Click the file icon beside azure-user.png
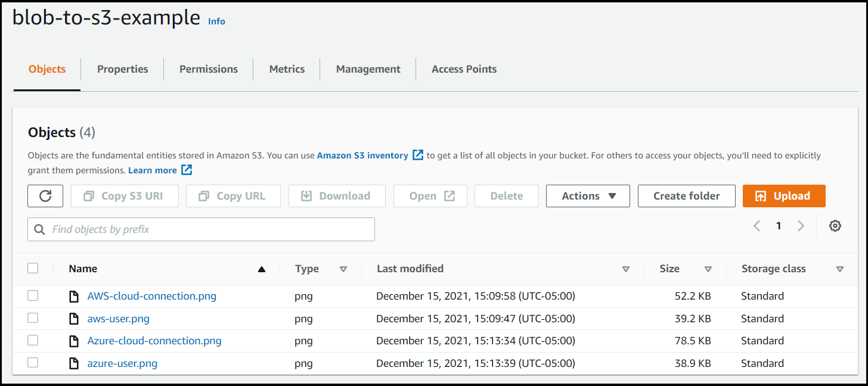This screenshot has width=868, height=386. click(75, 363)
